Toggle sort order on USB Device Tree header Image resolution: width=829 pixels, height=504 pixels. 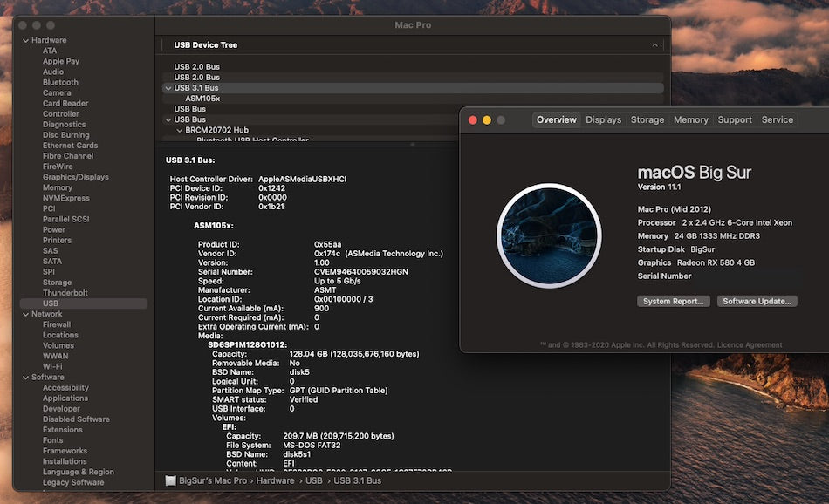654,45
